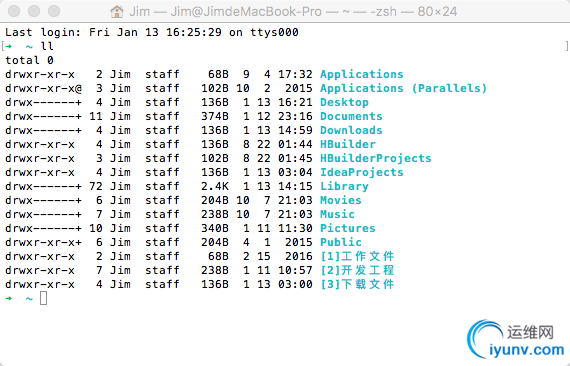Click the Downloads directory name
Image resolution: width=570 pixels, height=366 pixels.
(x=351, y=130)
